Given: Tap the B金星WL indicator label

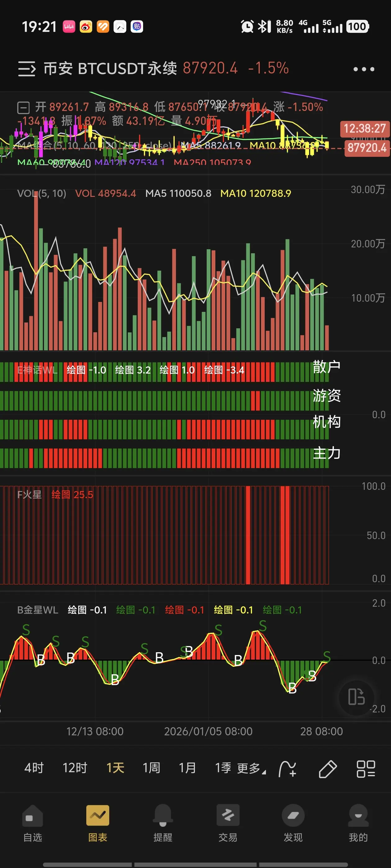Looking at the screenshot, I should point(38,610).
